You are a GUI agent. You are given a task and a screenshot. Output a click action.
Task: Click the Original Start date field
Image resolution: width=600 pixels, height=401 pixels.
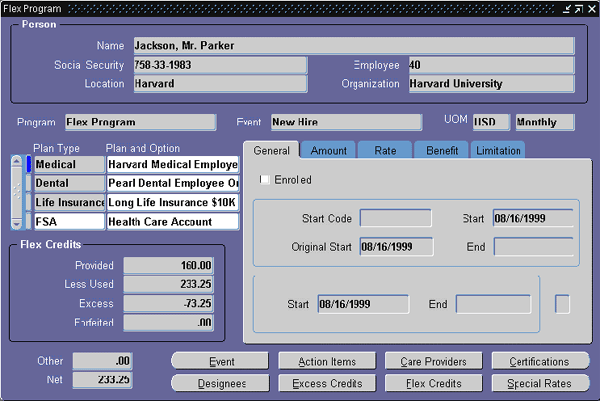396,247
